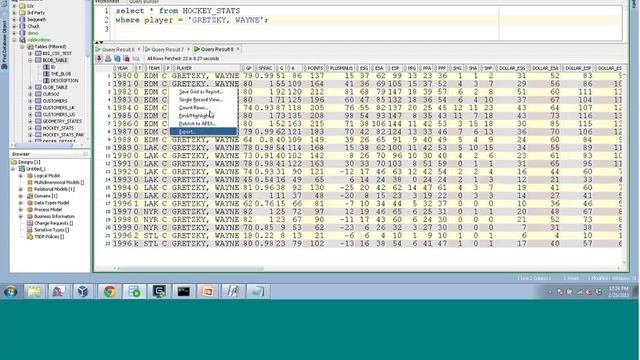This screenshot has width=640, height=360.
Task: Click the red icon in the result toolbar
Action: tap(126, 59)
